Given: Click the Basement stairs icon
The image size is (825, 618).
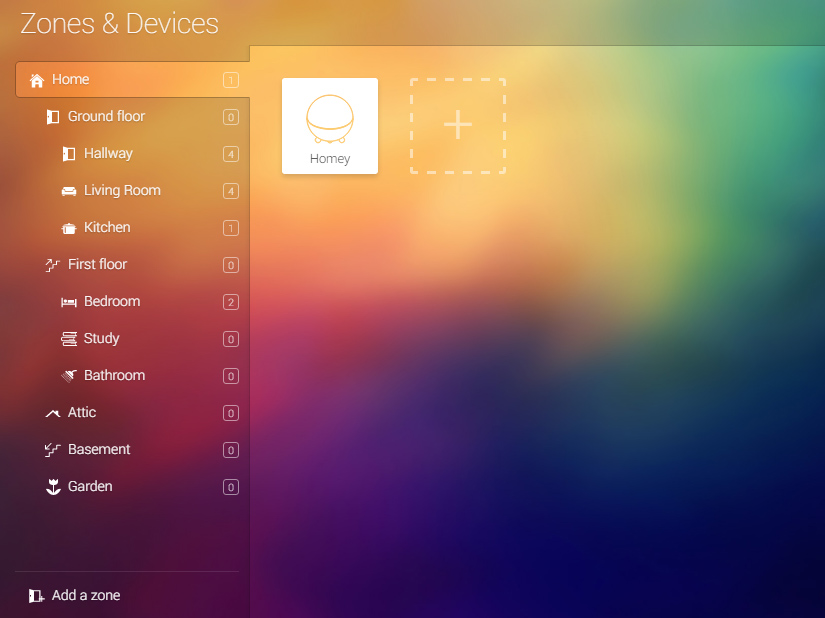Looking at the screenshot, I should (53, 450).
